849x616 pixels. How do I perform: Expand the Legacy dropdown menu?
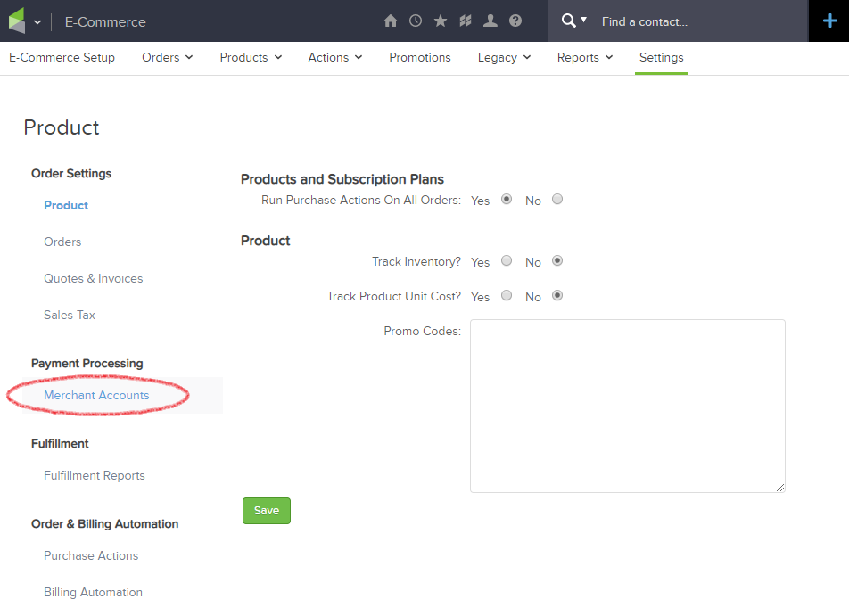pyautogui.click(x=504, y=57)
